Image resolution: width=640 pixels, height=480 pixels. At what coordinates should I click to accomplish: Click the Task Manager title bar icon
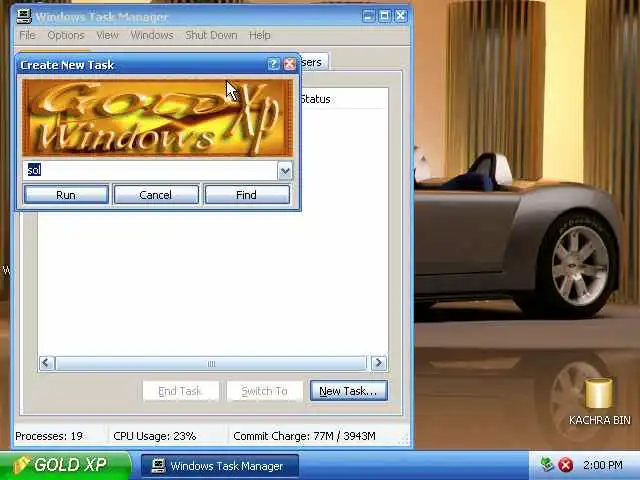click(24, 16)
